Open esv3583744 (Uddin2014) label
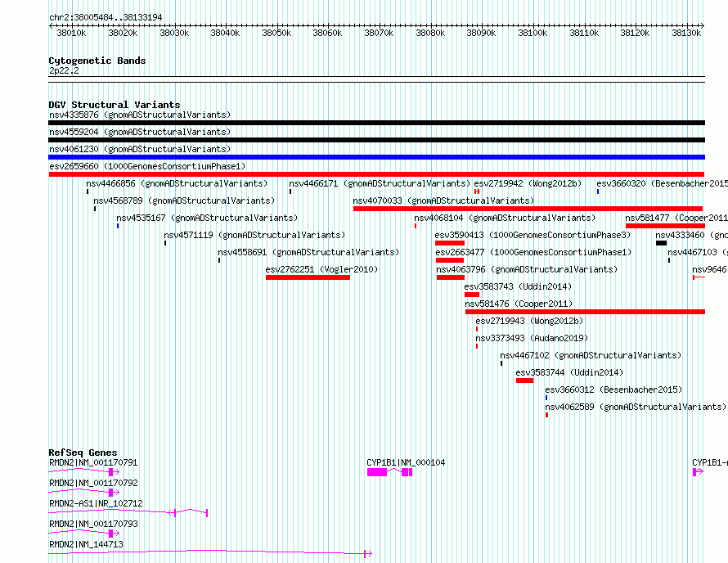The height and width of the screenshot is (563, 728). click(x=569, y=372)
